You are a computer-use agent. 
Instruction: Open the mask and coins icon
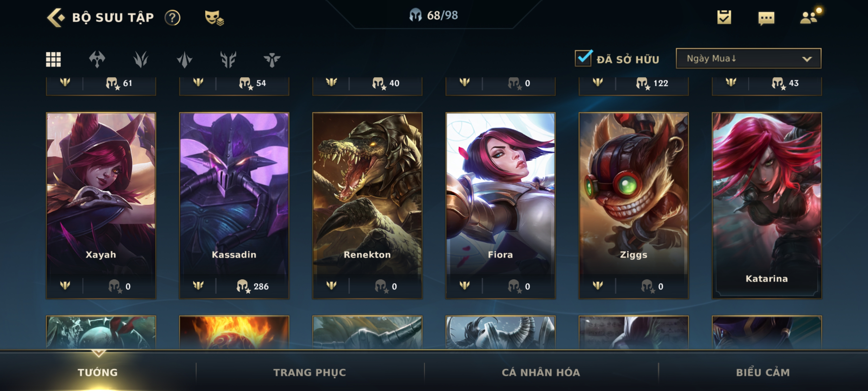(x=214, y=18)
